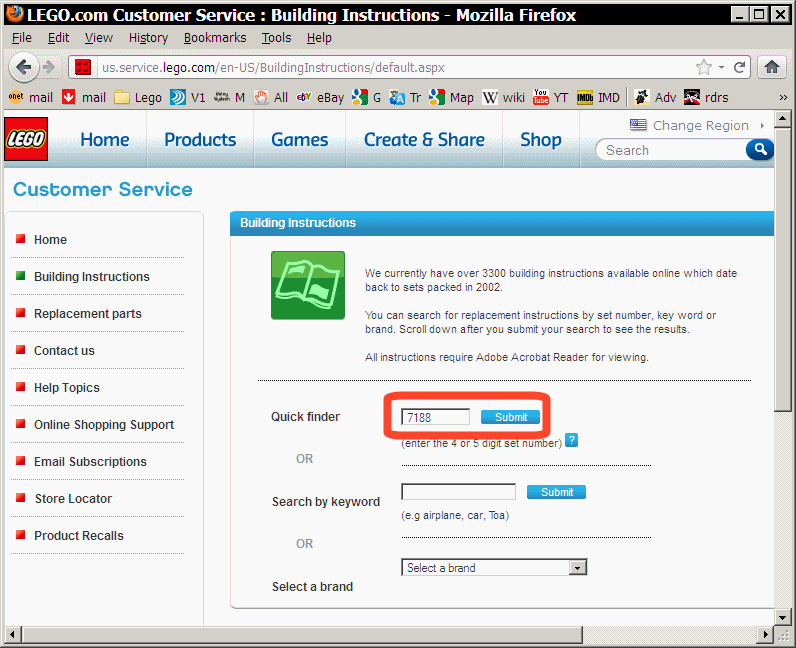Click the bookmark star icon in address bar
Viewport: 796px width, 648px height.
click(x=704, y=67)
